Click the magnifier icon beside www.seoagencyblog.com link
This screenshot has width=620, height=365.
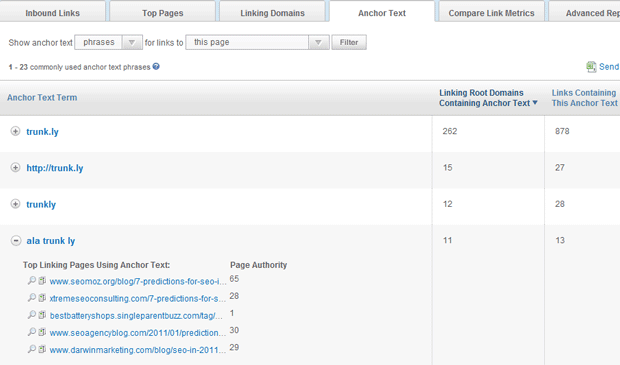coord(32,332)
